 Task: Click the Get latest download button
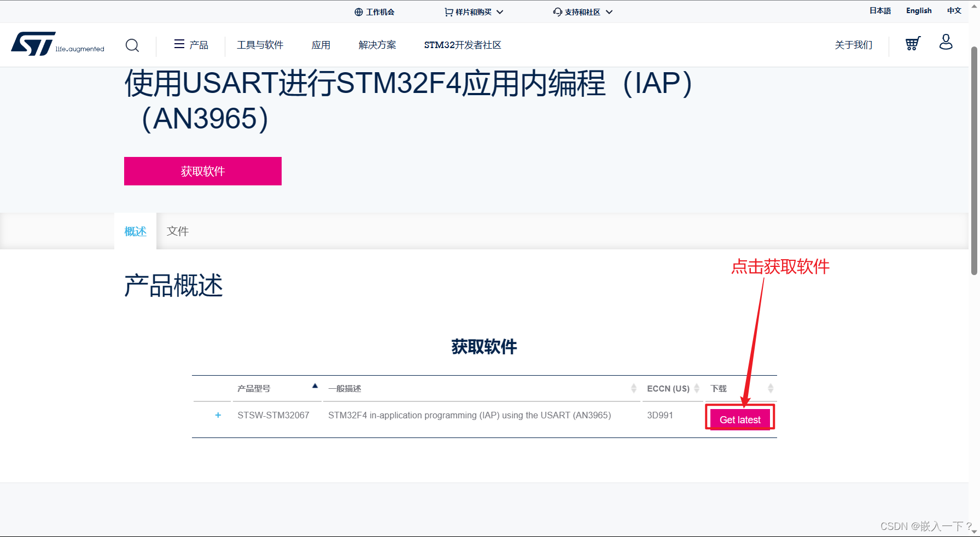point(740,419)
